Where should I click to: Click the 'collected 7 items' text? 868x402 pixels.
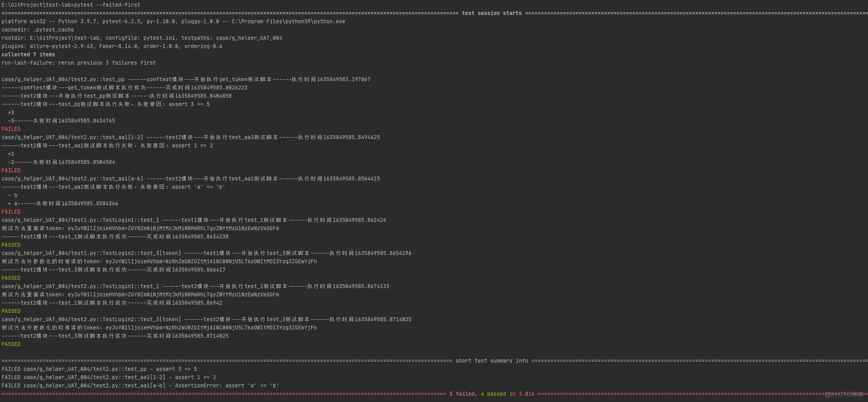[28, 54]
